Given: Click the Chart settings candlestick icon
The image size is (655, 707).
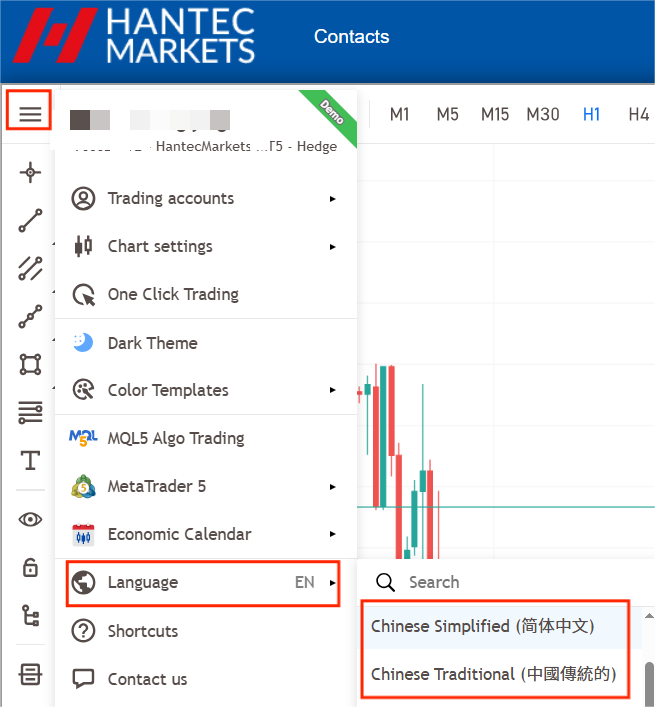Looking at the screenshot, I should tap(83, 246).
